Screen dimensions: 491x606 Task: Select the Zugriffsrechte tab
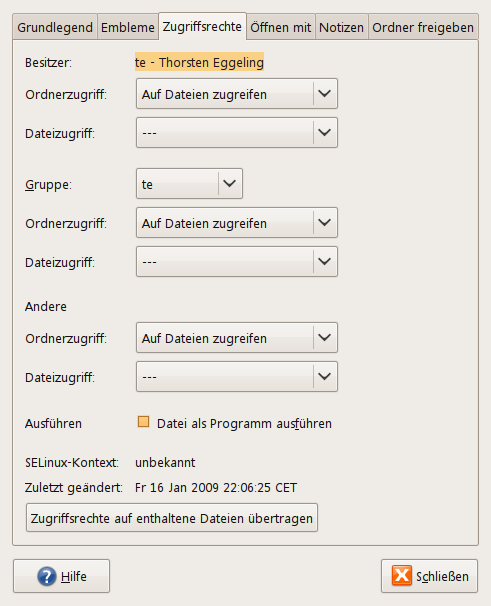click(x=202, y=26)
